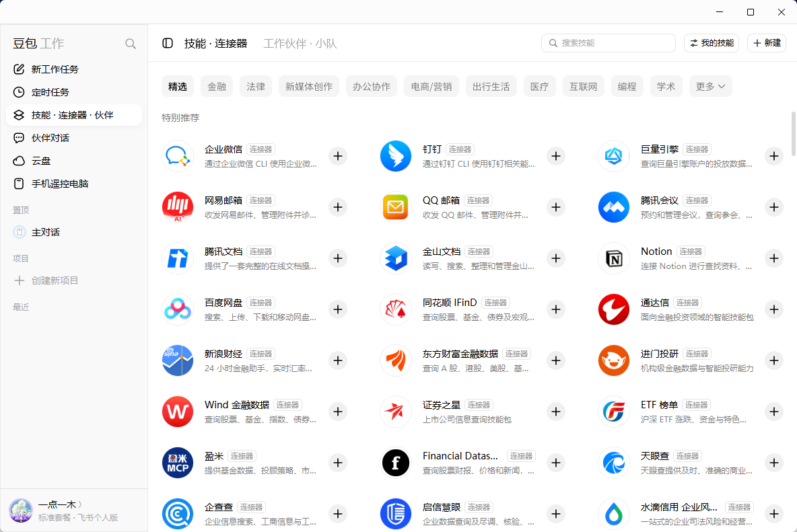Select the 编程 category filter
The image size is (797, 532).
[x=627, y=87]
